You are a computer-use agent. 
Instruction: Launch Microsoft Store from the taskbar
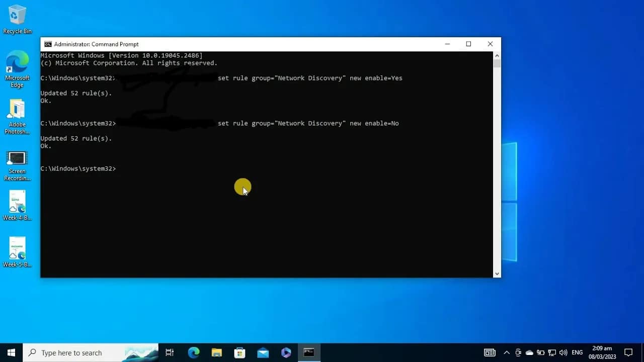(x=239, y=352)
